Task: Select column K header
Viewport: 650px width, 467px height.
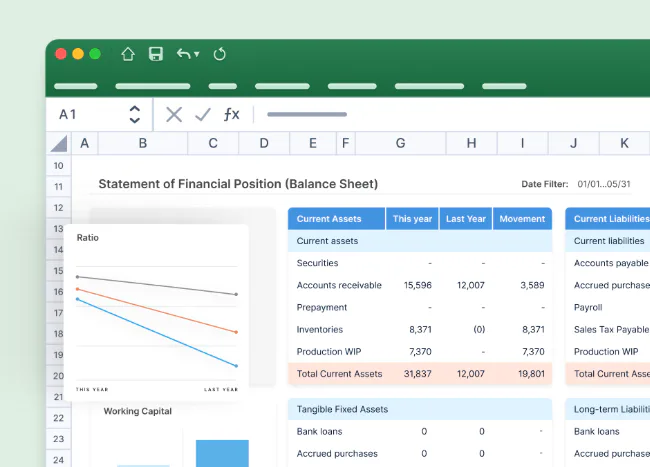Action: tap(624, 143)
